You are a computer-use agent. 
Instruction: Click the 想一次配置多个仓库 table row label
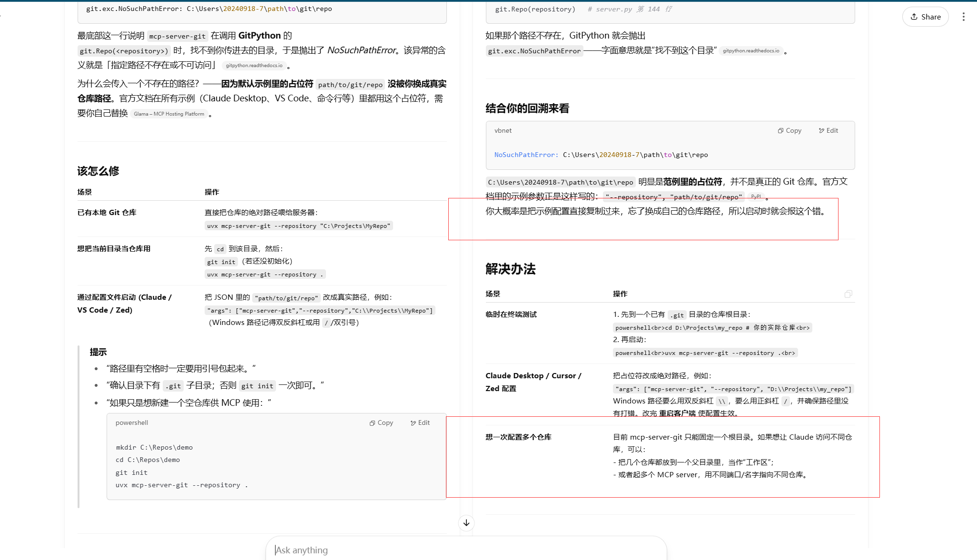click(x=518, y=437)
